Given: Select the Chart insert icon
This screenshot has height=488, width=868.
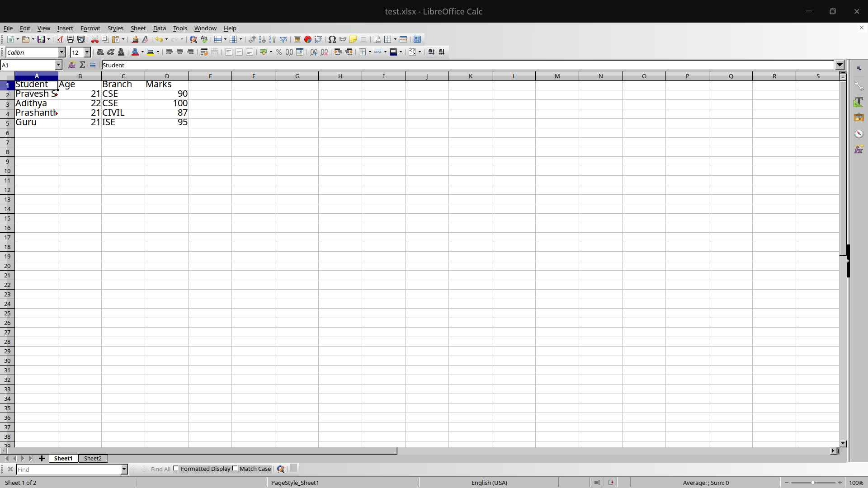Looking at the screenshot, I should 308,39.
